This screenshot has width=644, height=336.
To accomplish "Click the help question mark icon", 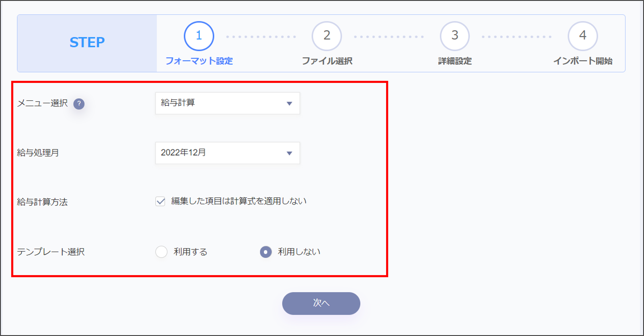I will click(79, 104).
